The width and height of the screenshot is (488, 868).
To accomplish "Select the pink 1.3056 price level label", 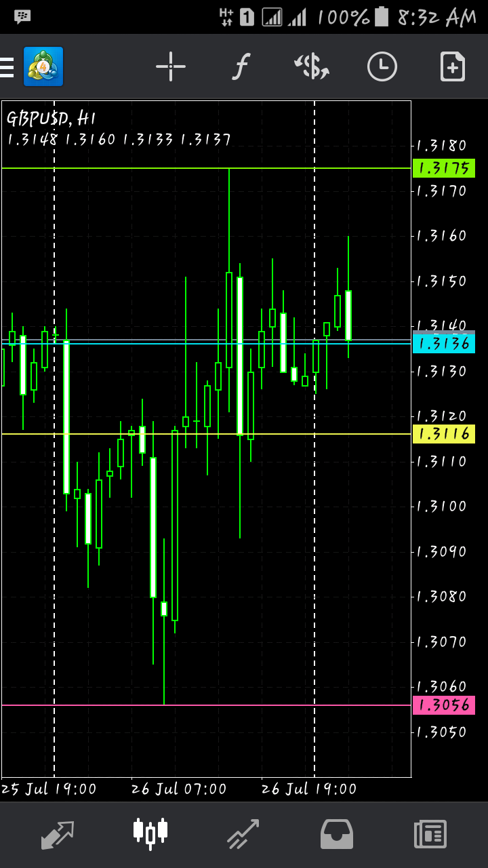I will click(443, 705).
